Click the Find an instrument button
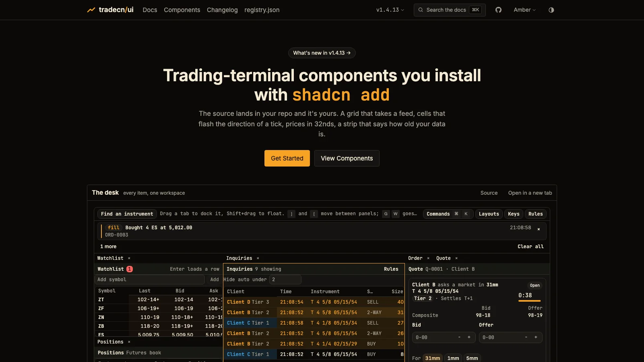Screen dimensions: 644x362 [127, 214]
